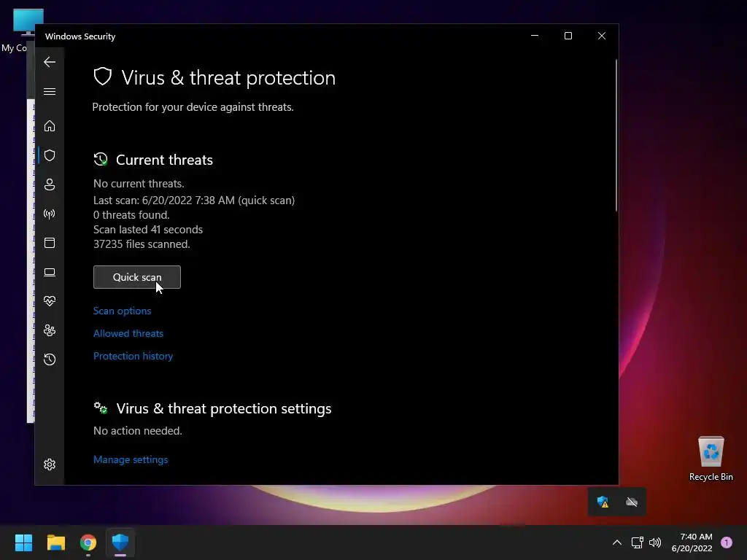747x560 pixels.
Task: Open App & browser control icon
Action: tap(50, 243)
